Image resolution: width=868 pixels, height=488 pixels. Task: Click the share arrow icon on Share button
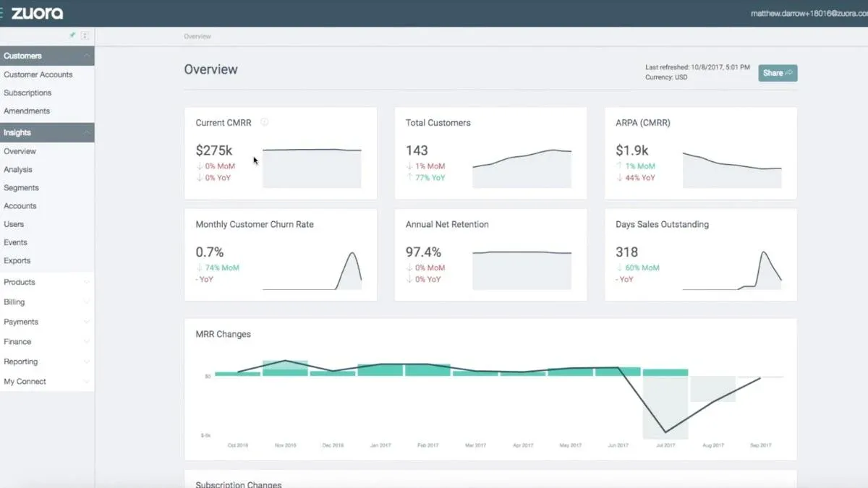tap(788, 73)
